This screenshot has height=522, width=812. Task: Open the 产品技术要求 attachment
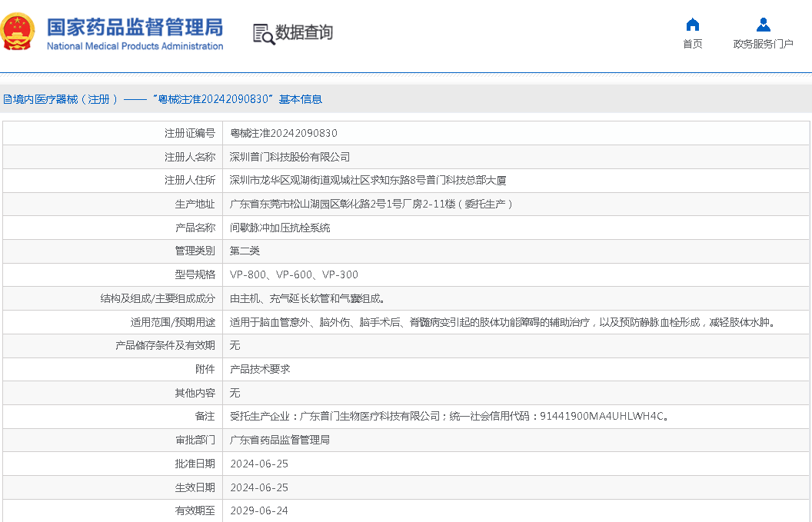pos(260,369)
